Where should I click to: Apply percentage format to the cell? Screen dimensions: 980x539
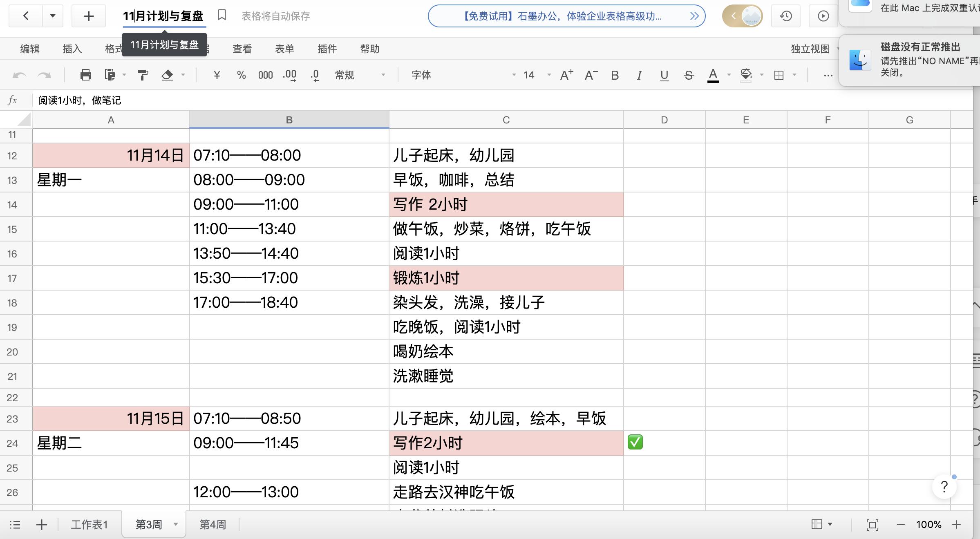point(241,75)
